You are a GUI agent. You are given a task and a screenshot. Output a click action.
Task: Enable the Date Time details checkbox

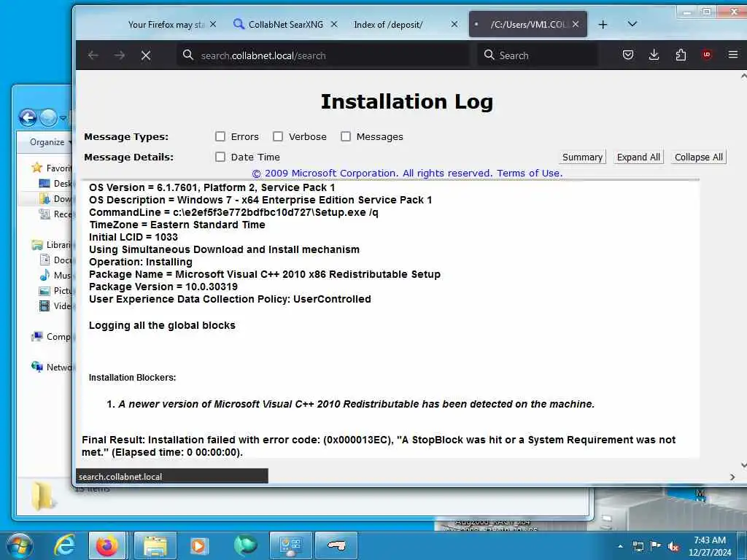click(x=220, y=157)
